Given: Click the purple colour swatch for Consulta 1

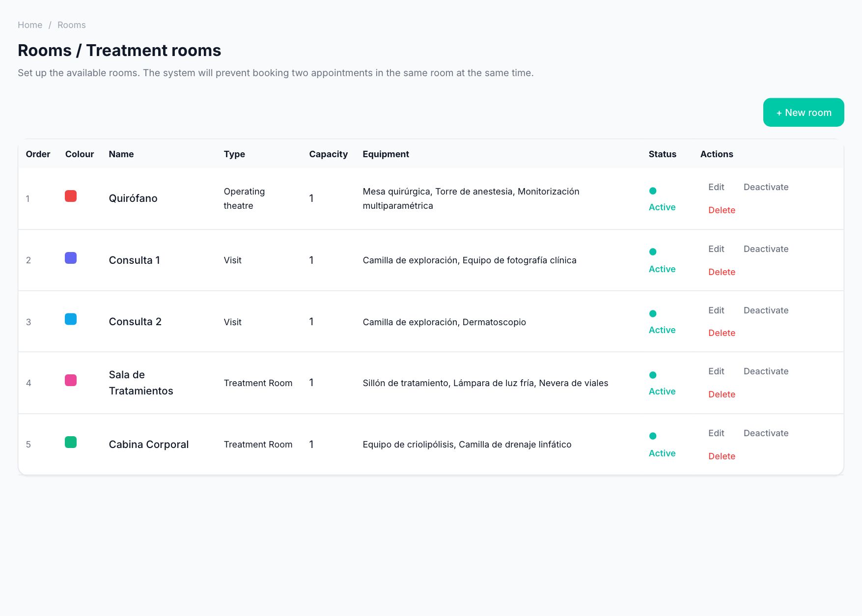Looking at the screenshot, I should coord(71,258).
